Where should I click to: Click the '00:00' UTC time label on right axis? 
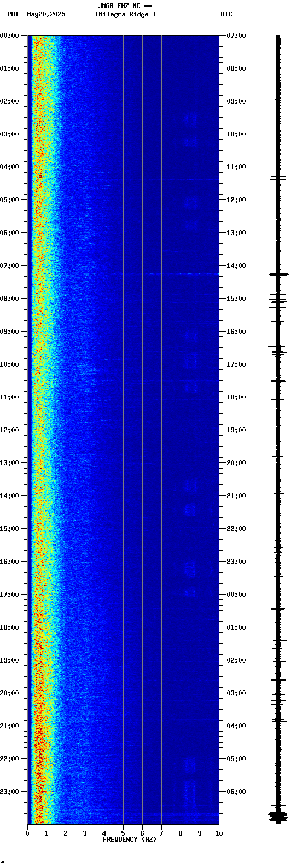236,595
